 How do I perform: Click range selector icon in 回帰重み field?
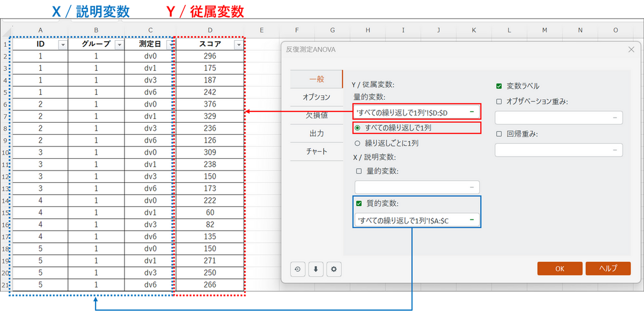pyautogui.click(x=615, y=150)
